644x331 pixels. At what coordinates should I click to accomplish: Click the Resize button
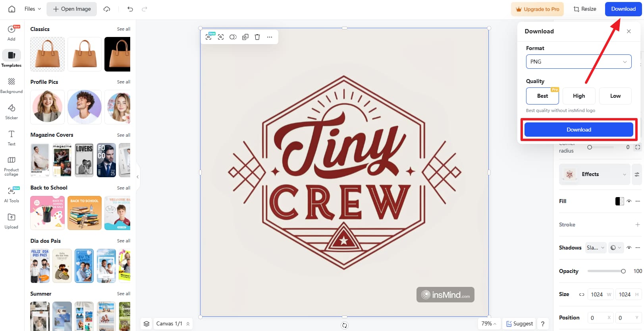click(x=585, y=9)
